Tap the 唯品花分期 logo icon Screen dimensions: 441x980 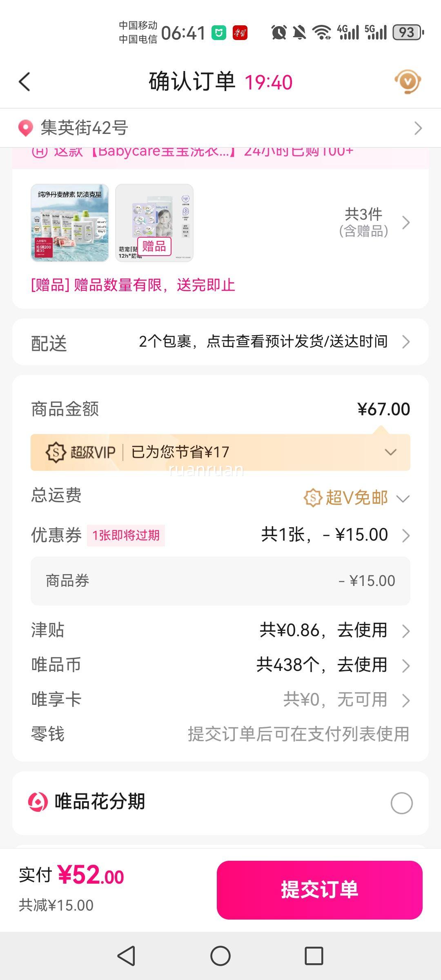38,802
